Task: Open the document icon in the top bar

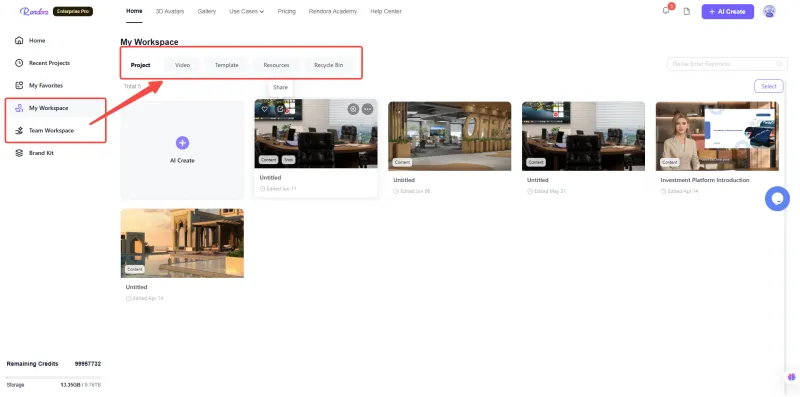Action: point(687,11)
